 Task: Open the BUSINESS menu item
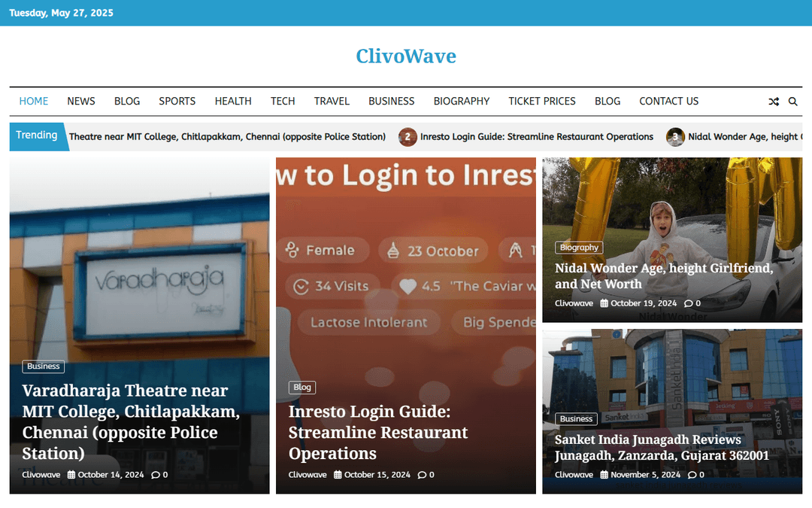click(392, 101)
